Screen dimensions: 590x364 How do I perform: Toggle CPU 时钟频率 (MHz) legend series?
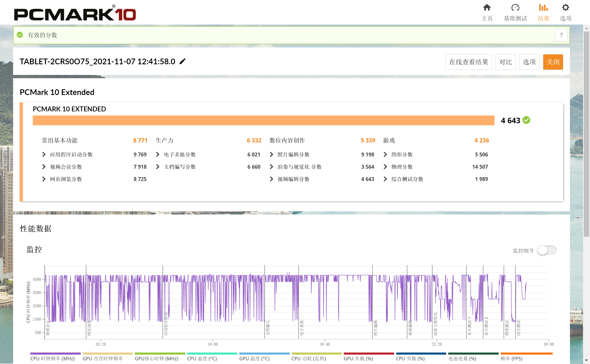click(x=52, y=358)
